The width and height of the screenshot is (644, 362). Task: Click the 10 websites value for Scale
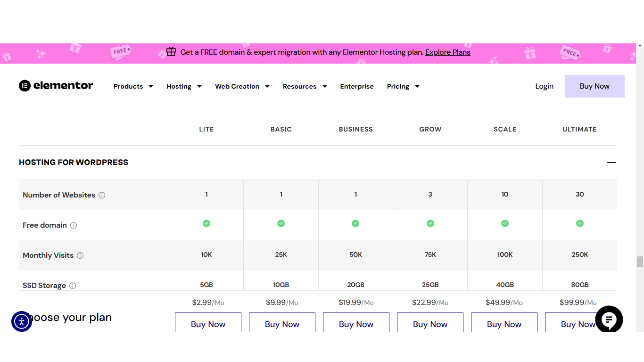505,194
